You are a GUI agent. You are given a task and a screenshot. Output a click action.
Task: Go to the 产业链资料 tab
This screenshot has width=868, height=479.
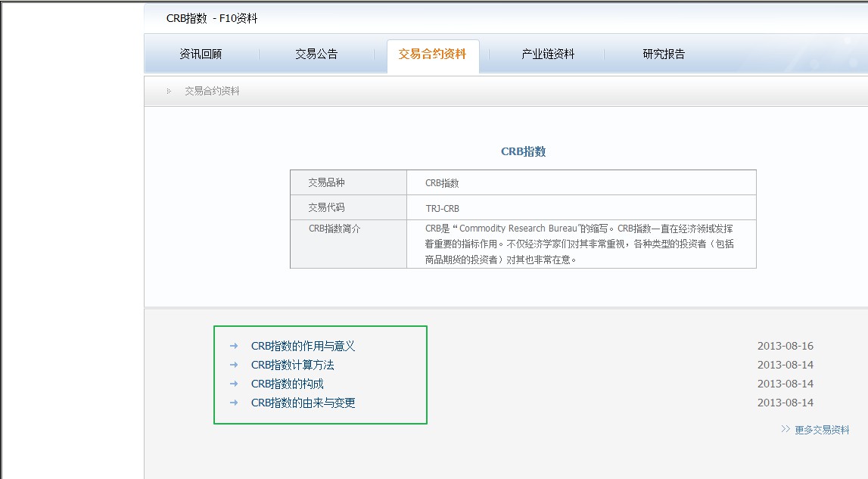[x=548, y=54]
